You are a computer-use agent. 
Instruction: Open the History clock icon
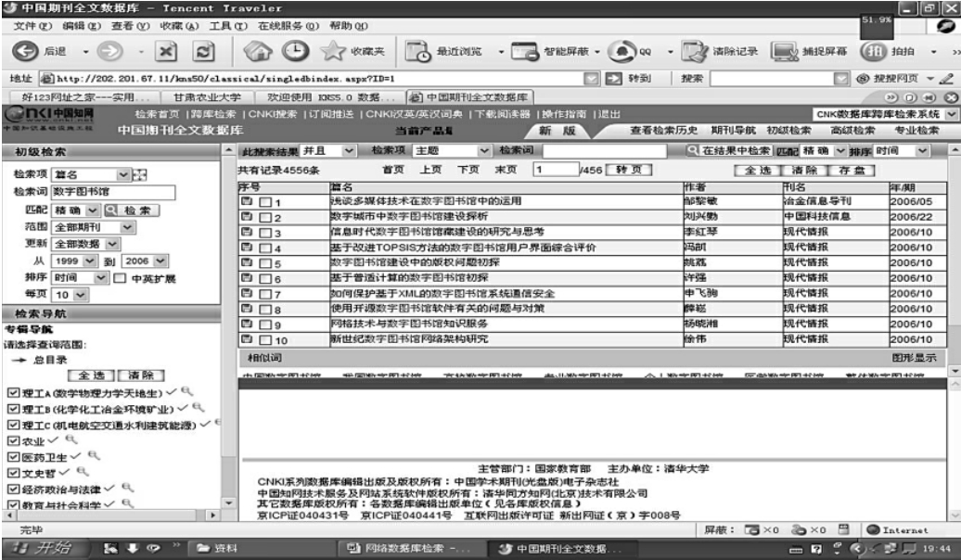(295, 51)
